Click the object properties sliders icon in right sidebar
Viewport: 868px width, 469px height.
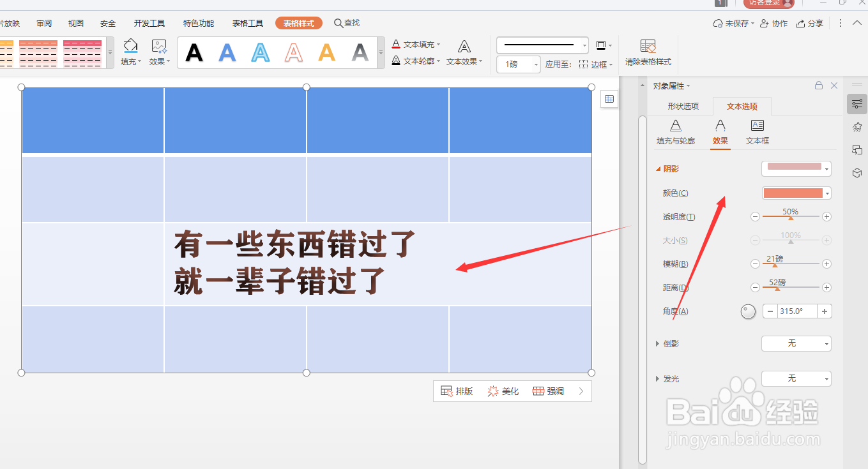[x=857, y=103]
